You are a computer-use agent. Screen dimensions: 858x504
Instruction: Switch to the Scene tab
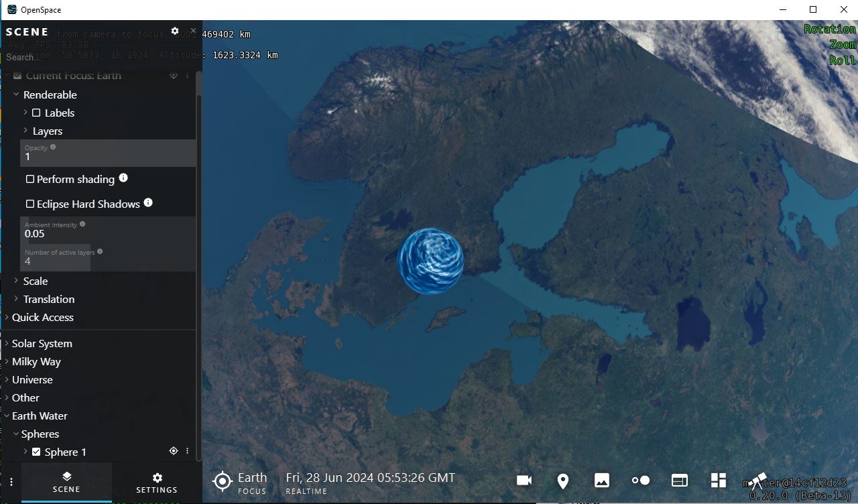pyautogui.click(x=66, y=483)
